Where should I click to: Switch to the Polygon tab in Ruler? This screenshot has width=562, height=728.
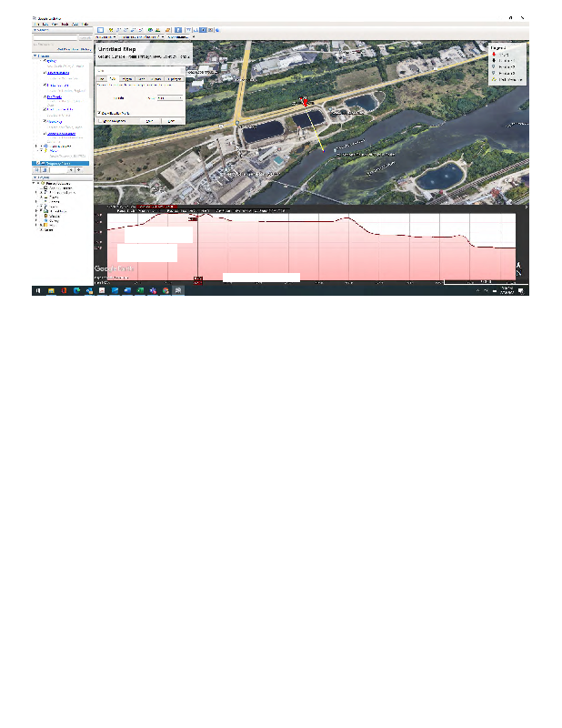[127, 79]
